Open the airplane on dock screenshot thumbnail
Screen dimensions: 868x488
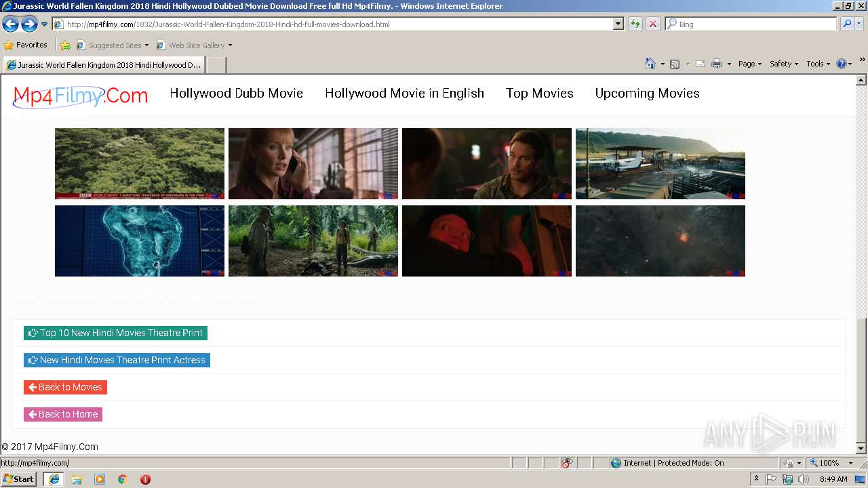point(660,163)
